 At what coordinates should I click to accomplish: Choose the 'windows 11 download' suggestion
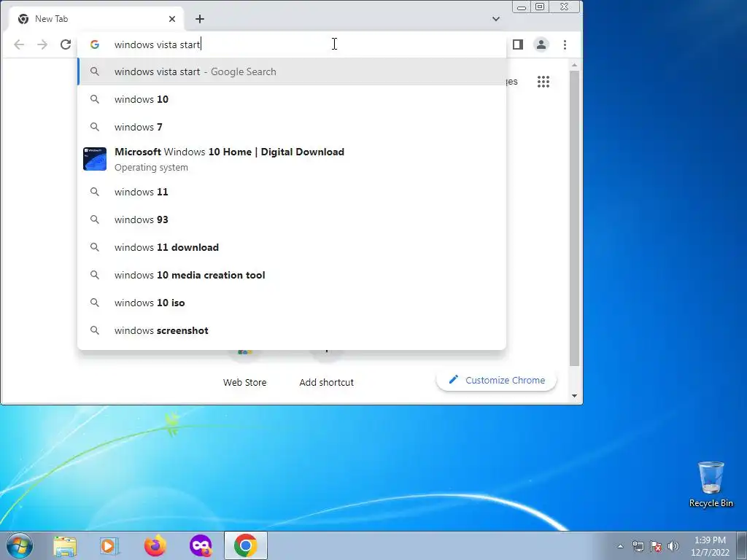292,247
